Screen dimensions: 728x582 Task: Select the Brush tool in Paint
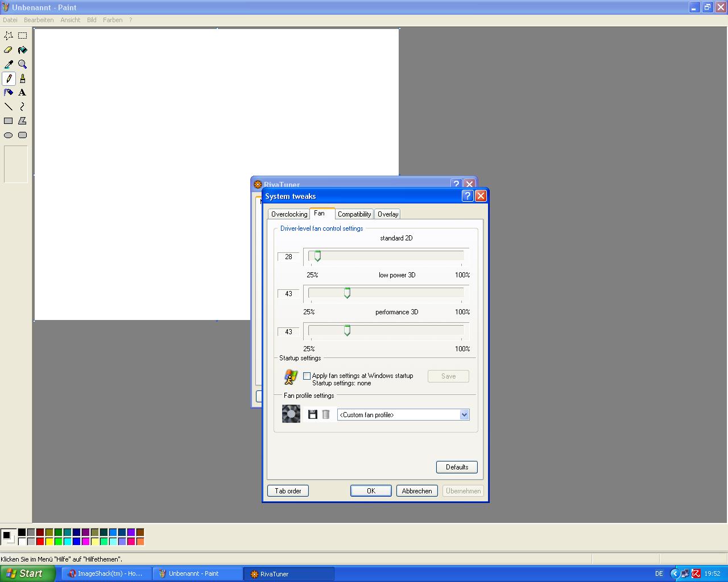point(23,78)
